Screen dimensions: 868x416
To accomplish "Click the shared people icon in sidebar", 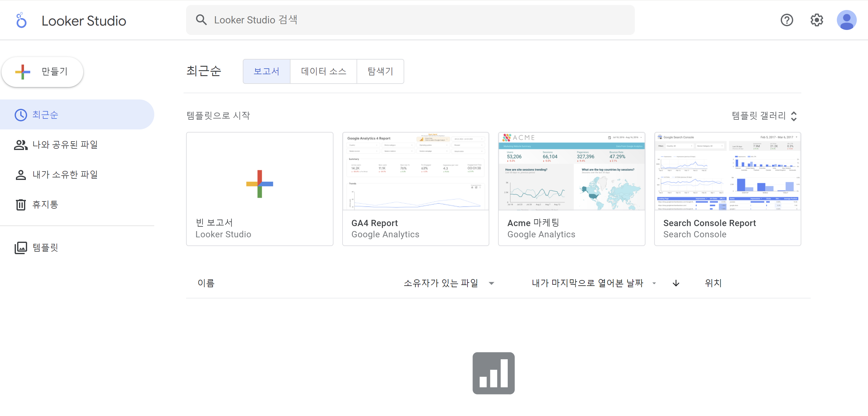I will click(21, 145).
